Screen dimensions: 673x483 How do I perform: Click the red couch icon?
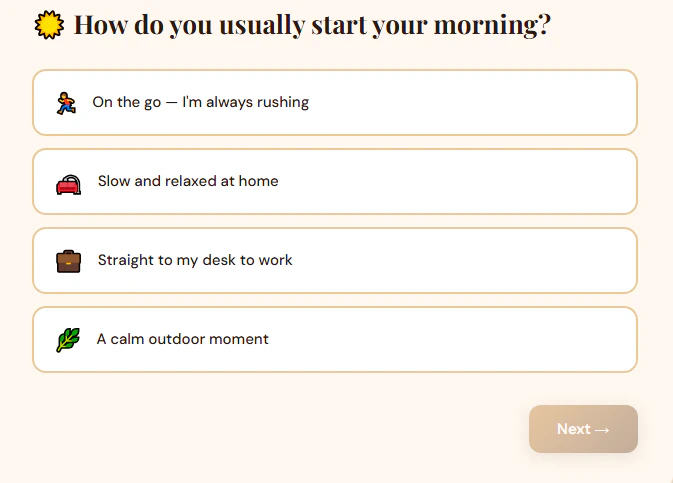point(69,185)
